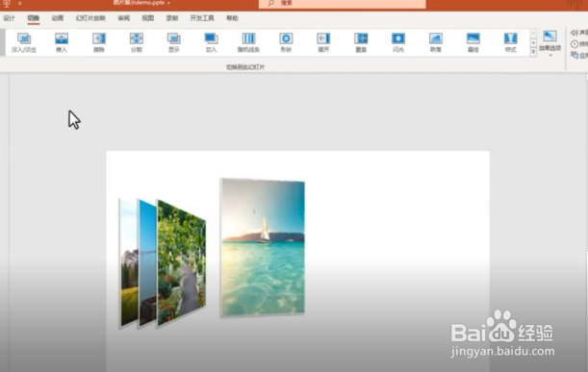
Task: Apply the Fade (淡入/淡出) transition
Action: (x=24, y=42)
